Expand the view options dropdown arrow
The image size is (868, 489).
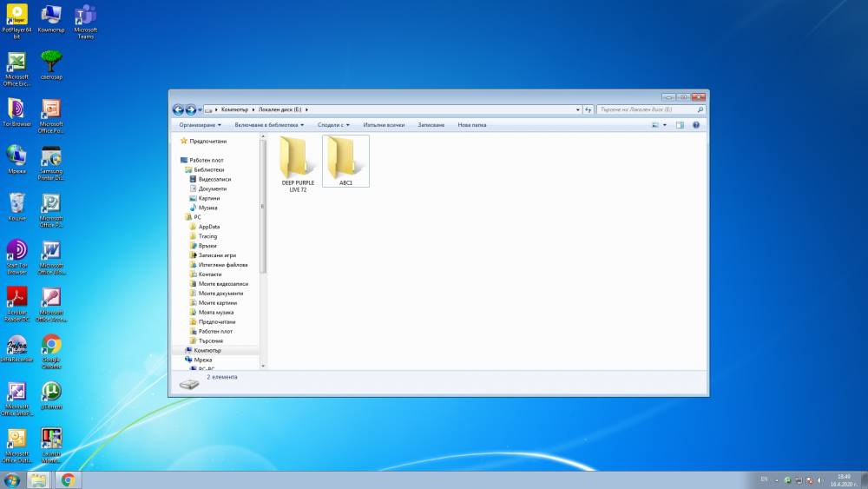pyautogui.click(x=665, y=125)
